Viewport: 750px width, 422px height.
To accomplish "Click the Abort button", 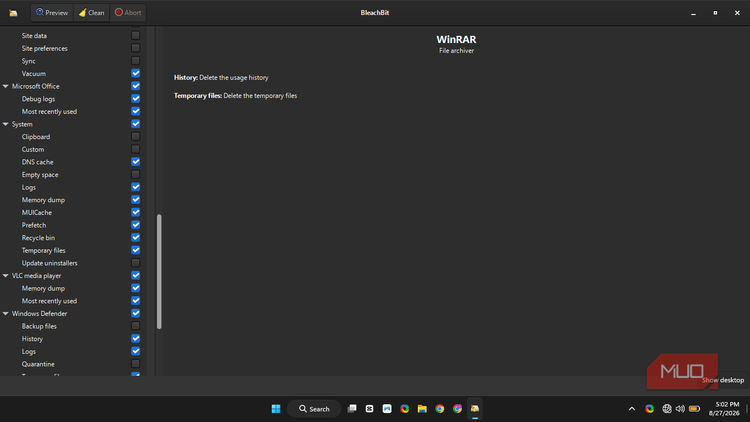I will click(128, 12).
